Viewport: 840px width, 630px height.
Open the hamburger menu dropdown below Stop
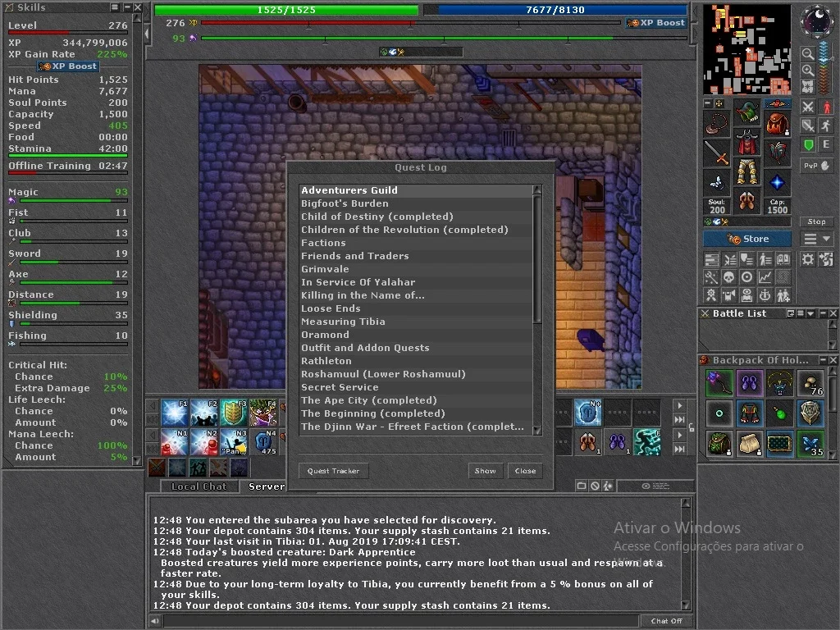(x=817, y=239)
